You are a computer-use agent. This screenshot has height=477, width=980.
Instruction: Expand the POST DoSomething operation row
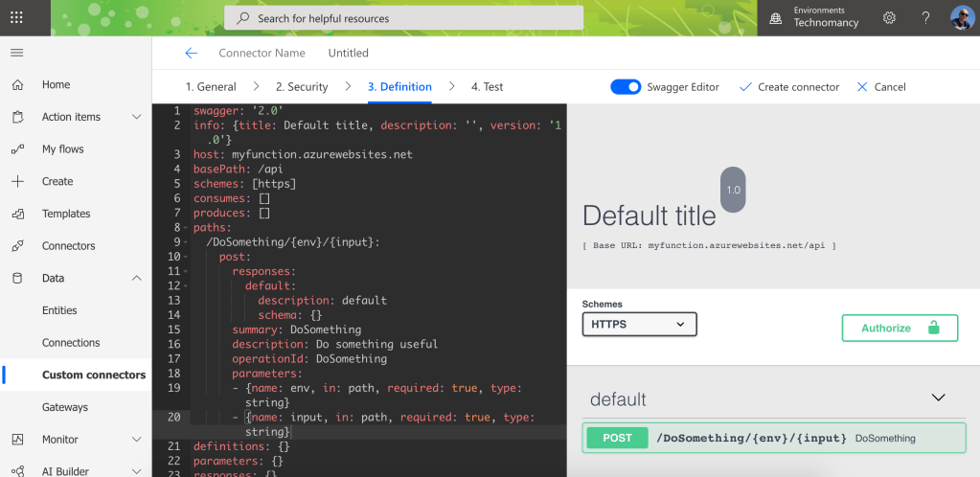(773, 438)
